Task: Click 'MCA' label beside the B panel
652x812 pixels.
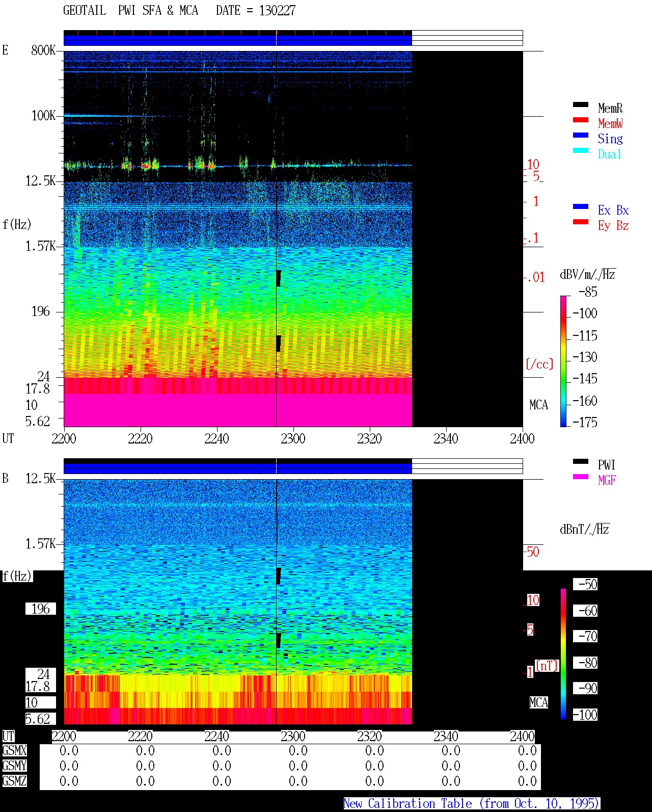Action: click(538, 702)
